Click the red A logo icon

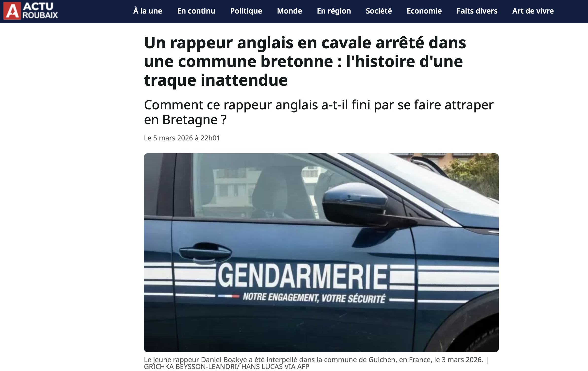point(12,11)
